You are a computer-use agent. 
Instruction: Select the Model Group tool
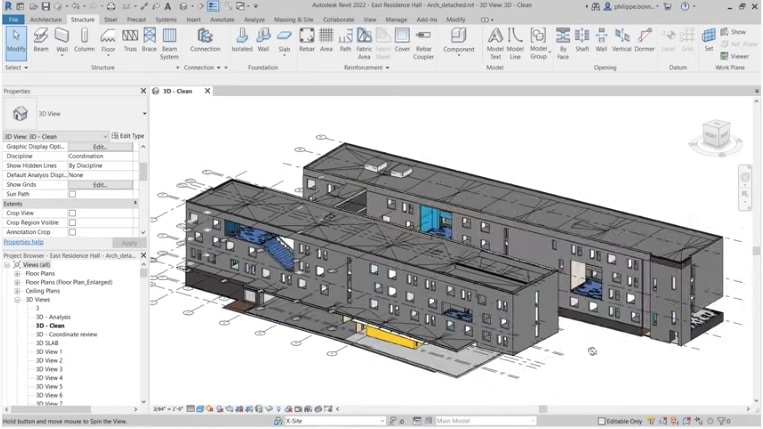(538, 43)
